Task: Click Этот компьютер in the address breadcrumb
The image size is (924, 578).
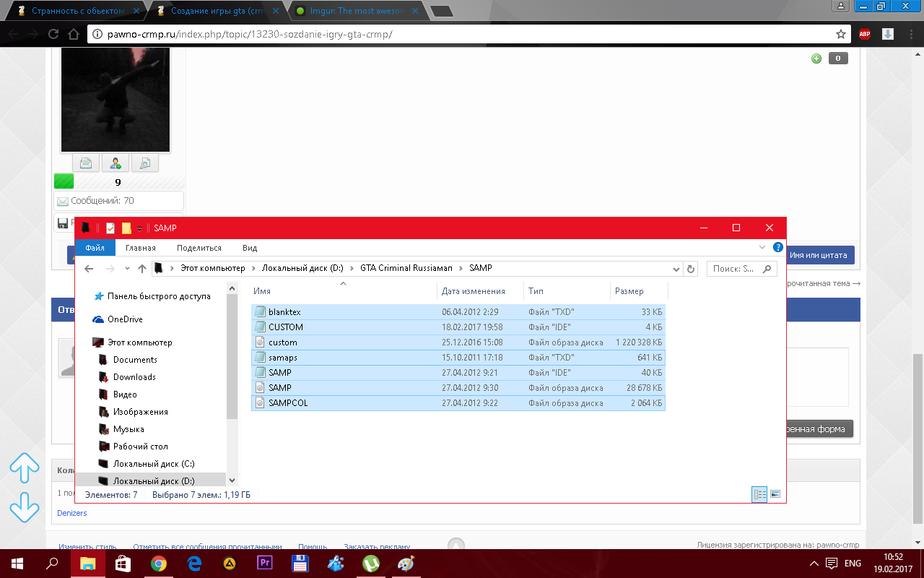Action: tap(212, 268)
